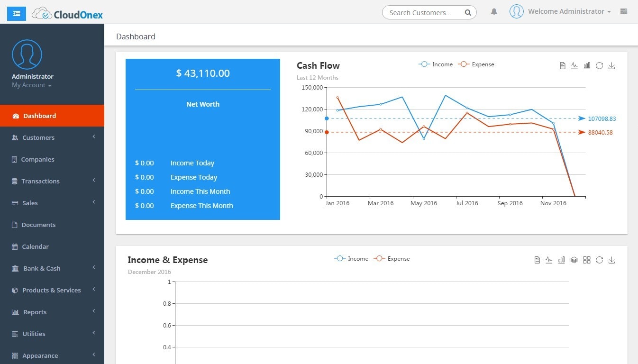Click the Cash Flow chart title
The width and height of the screenshot is (638, 364).
pos(318,66)
